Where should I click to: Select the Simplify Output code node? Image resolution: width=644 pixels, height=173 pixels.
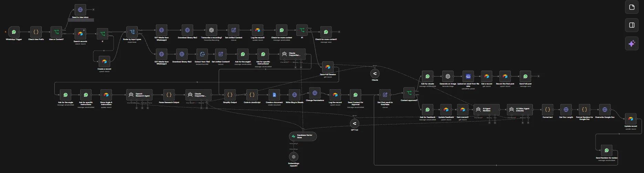(x=230, y=95)
